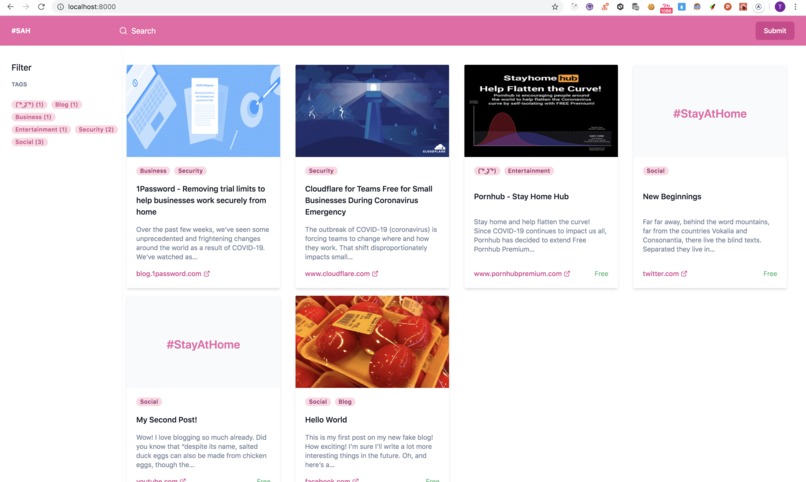The height and width of the screenshot is (482, 806).
Task: Click Social tag on Hello World card
Action: pos(318,402)
